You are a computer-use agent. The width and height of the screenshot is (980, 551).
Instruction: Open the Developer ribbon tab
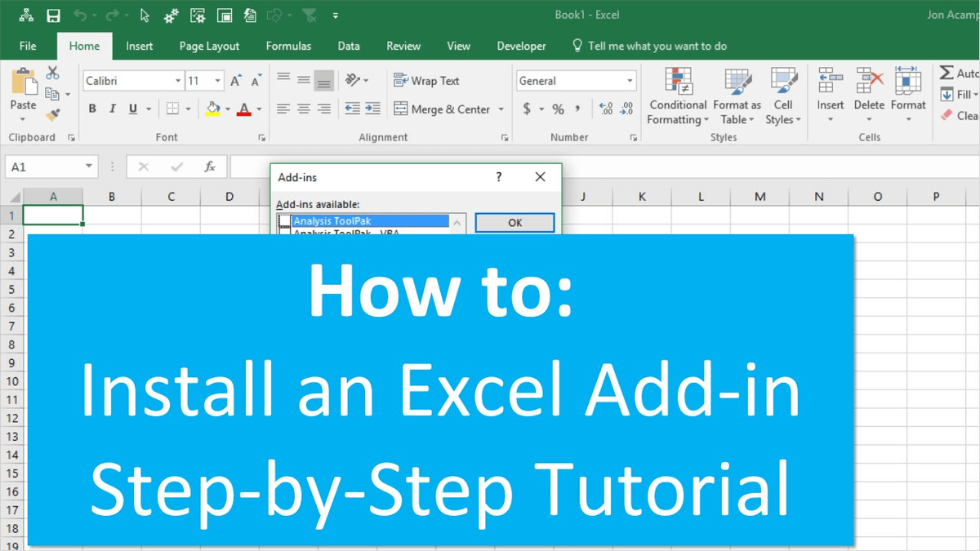tap(521, 46)
